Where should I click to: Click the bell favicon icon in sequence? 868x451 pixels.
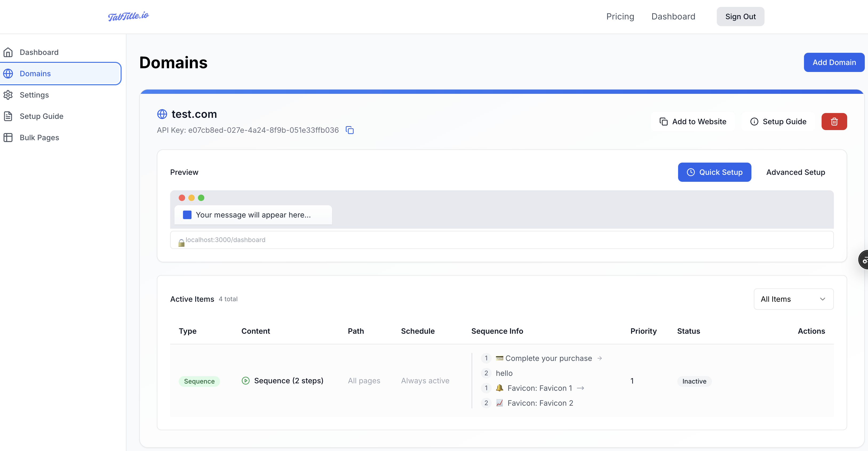click(x=499, y=388)
